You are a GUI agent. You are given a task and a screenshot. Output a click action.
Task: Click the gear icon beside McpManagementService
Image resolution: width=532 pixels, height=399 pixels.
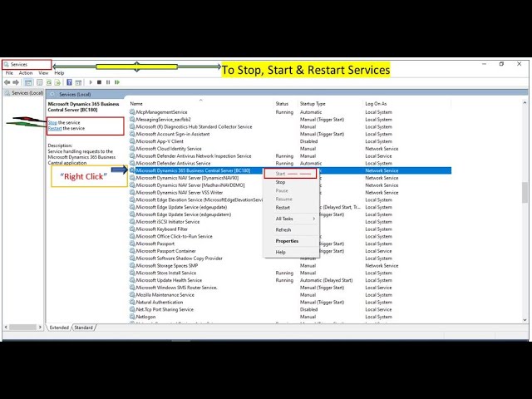(x=132, y=112)
